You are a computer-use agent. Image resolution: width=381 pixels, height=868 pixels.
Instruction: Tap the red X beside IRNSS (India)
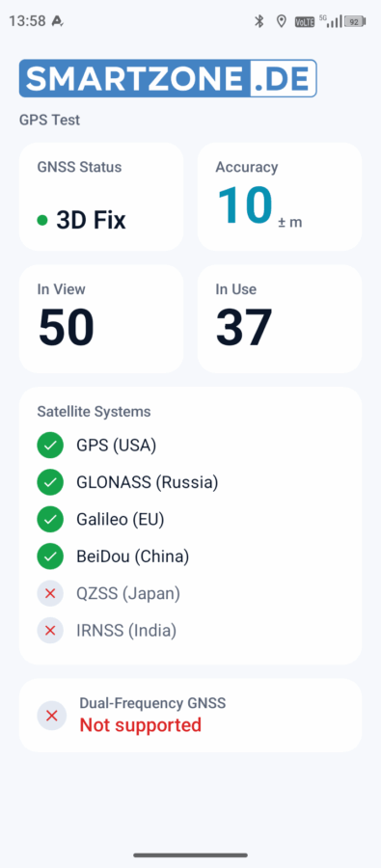click(x=50, y=631)
